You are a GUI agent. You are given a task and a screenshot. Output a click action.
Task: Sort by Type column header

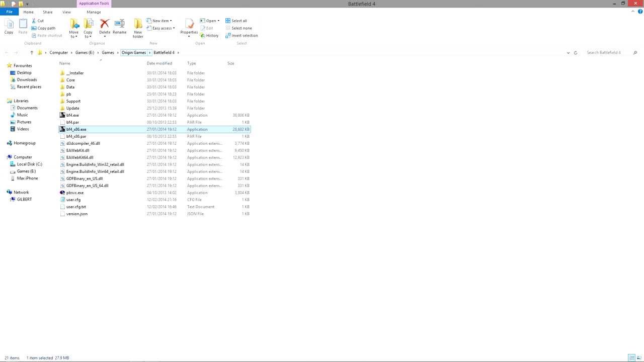click(192, 63)
